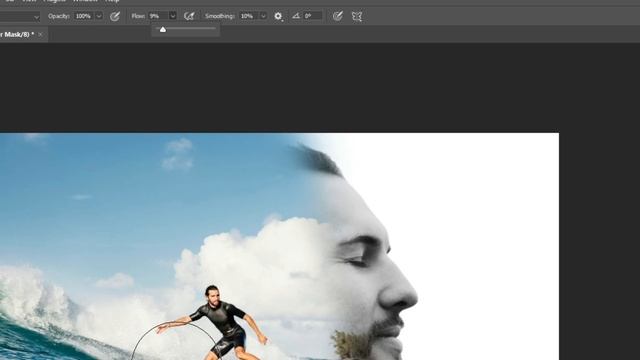Click the brush angle 0° field
Screen dimensions: 640x360
click(x=313, y=16)
